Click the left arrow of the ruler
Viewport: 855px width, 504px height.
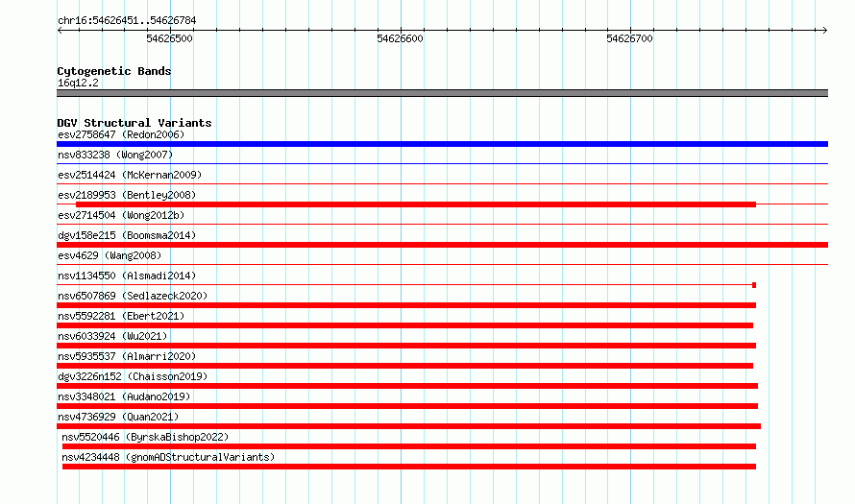click(60, 30)
